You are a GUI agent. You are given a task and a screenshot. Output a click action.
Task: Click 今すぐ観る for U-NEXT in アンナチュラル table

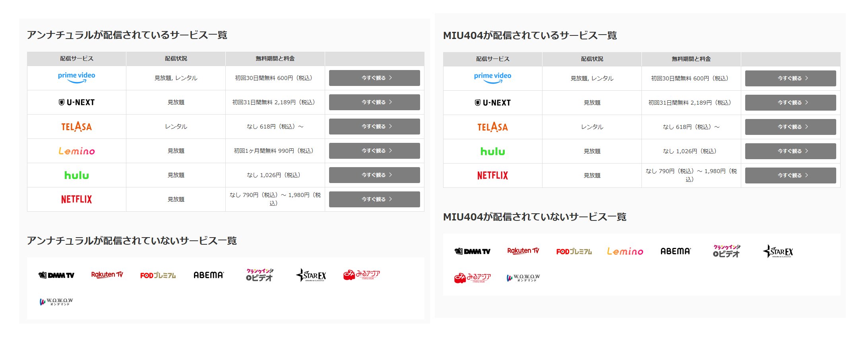(x=374, y=102)
